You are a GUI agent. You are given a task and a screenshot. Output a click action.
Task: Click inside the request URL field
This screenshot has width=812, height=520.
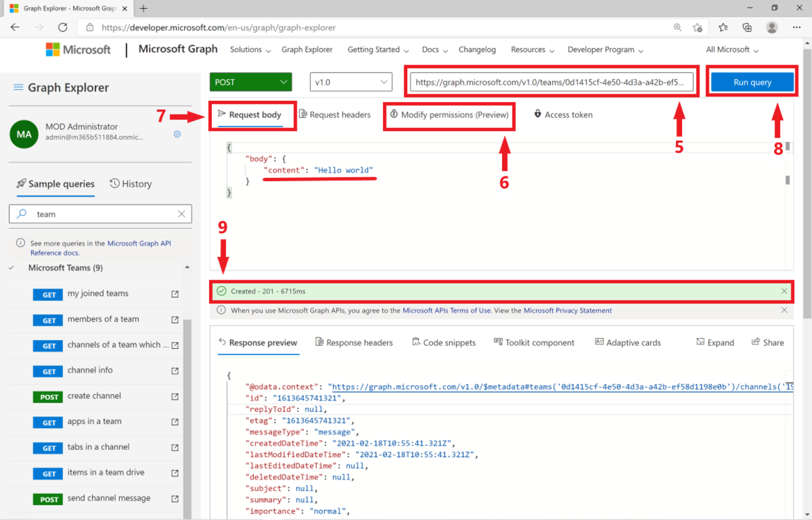(x=549, y=81)
